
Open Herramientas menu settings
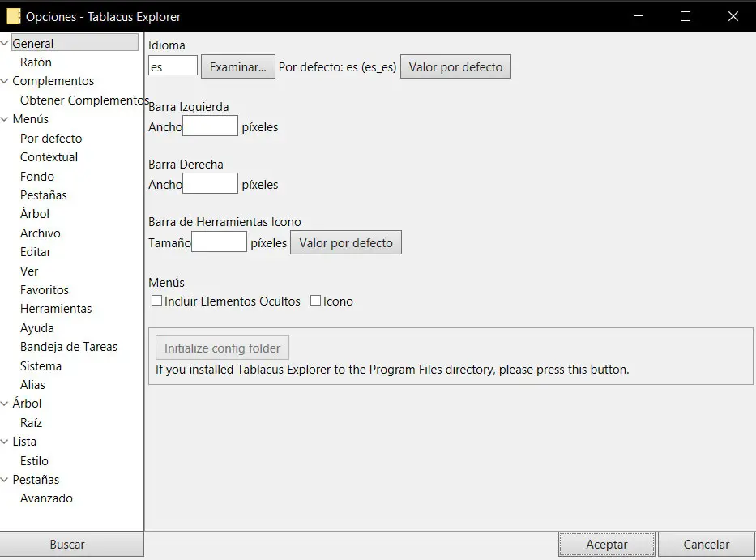tap(56, 309)
